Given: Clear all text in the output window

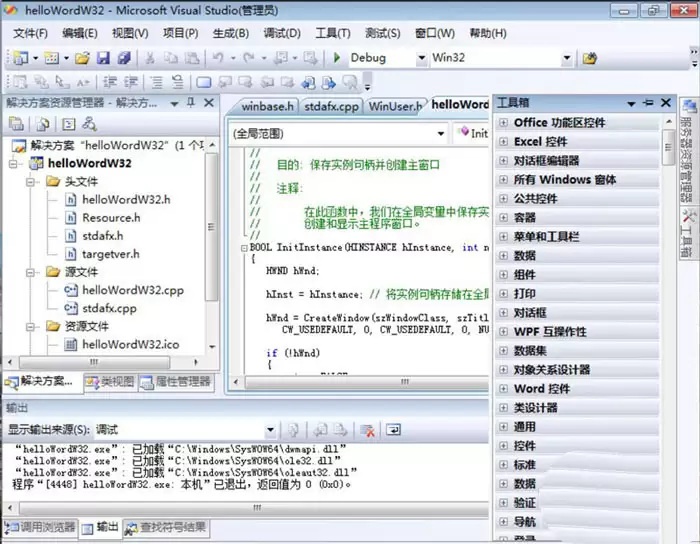Looking at the screenshot, I should 367,429.
